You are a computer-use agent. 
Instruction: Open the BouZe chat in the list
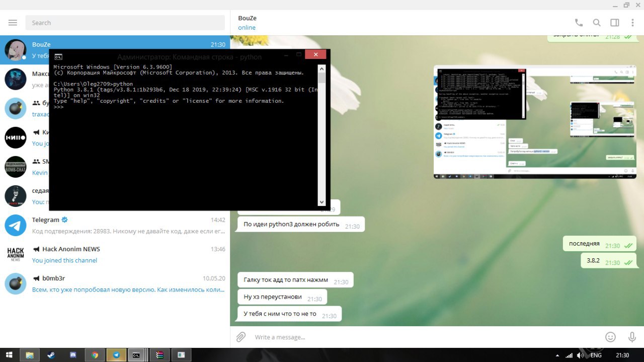point(115,50)
